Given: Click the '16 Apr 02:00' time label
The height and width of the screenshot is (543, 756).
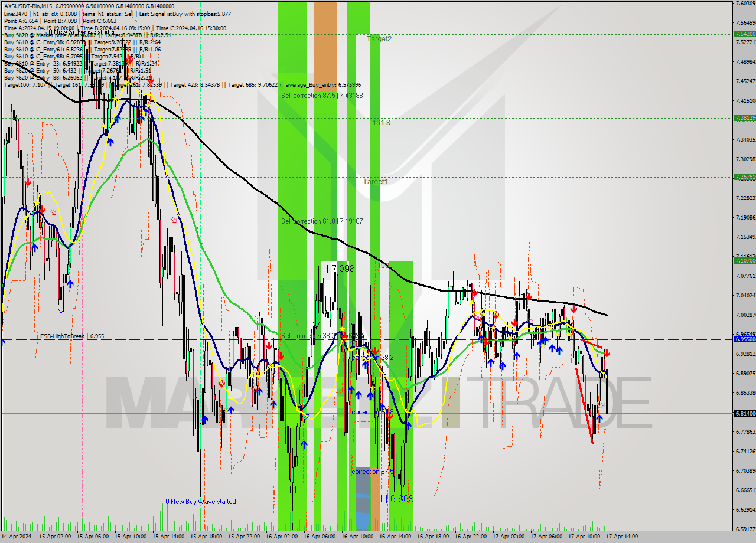Looking at the screenshot, I should click(x=282, y=537).
